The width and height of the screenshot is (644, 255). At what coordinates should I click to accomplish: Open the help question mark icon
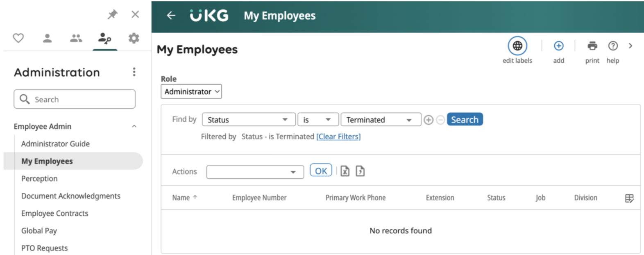point(613,46)
